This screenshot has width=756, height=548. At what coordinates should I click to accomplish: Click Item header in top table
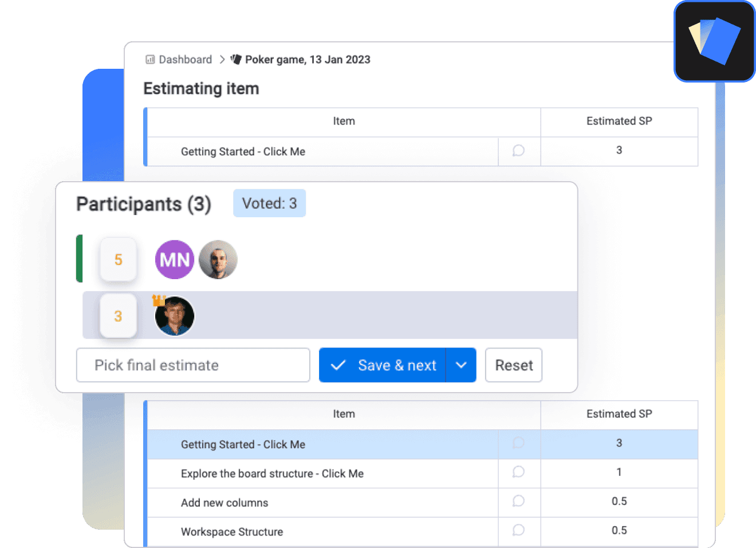[x=344, y=121]
